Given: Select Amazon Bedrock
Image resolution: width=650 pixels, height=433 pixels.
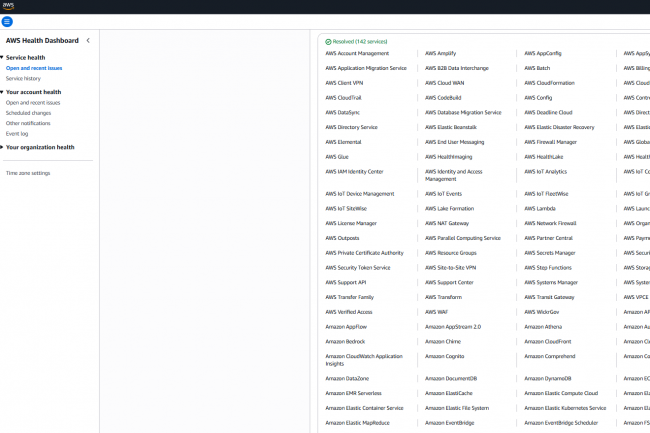Looking at the screenshot, I should coord(345,341).
